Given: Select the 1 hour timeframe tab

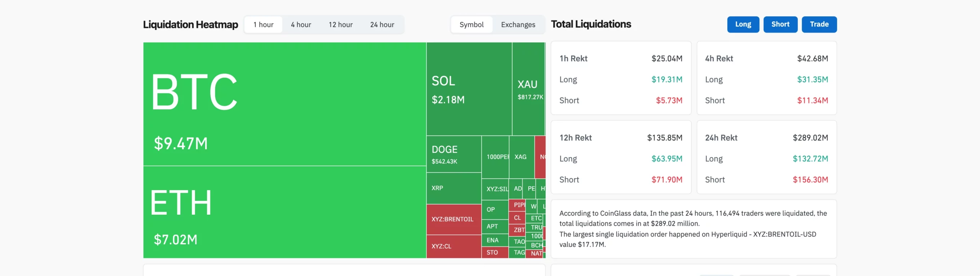Looking at the screenshot, I should (263, 25).
